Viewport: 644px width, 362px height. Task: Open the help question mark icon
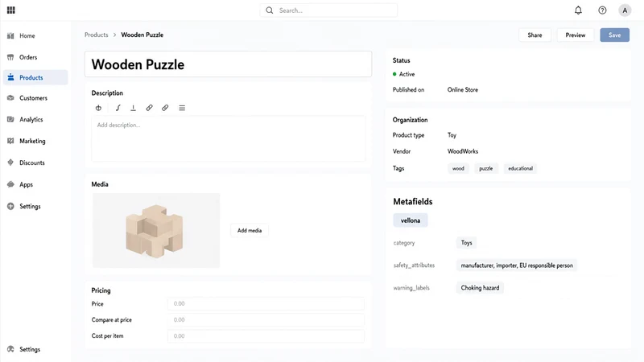(602, 10)
